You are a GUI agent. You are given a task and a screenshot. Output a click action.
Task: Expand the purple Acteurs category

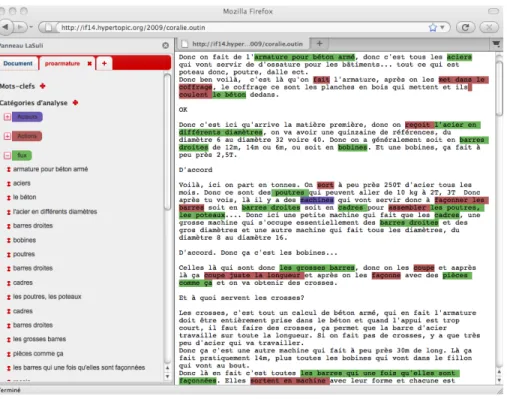point(7,117)
